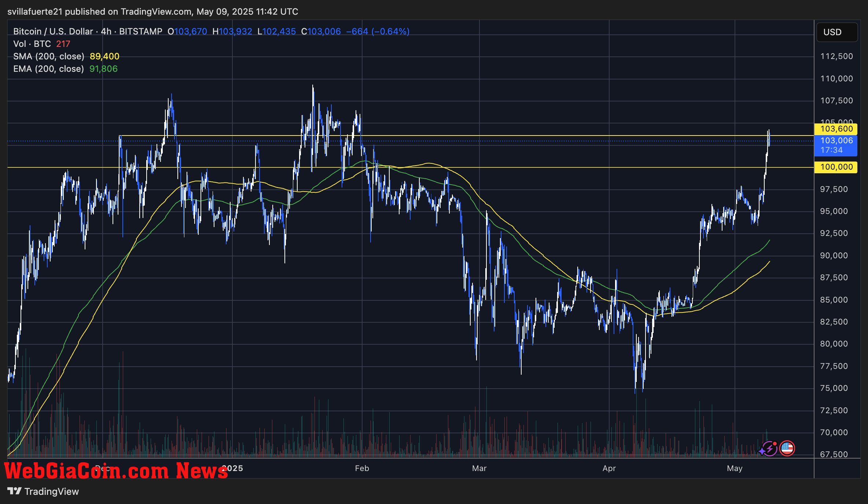Click the May label on time axis
The image size is (868, 504).
tap(735, 468)
